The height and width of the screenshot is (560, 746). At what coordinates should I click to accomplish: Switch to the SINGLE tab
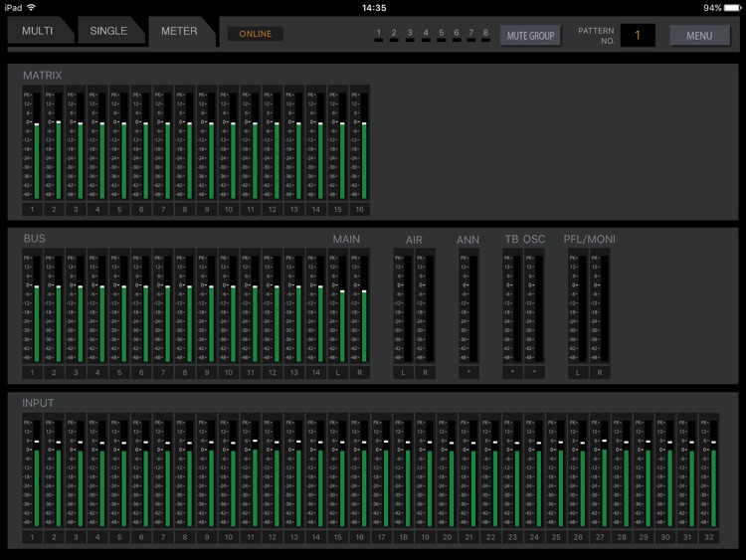point(109,31)
